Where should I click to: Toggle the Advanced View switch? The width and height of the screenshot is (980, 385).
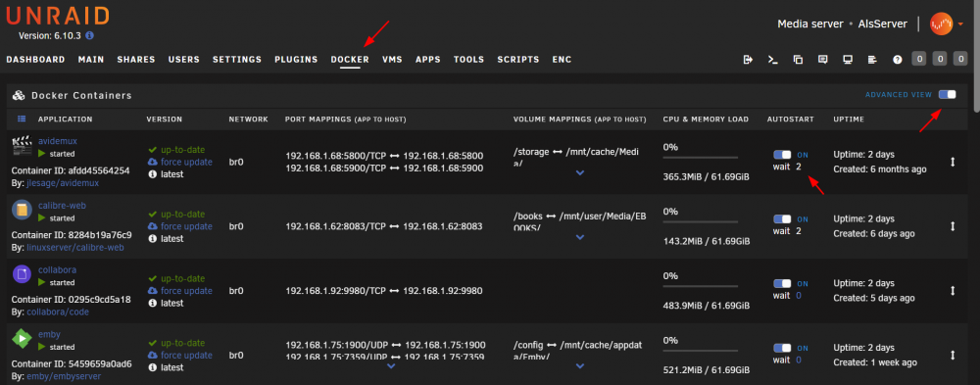[x=947, y=94]
